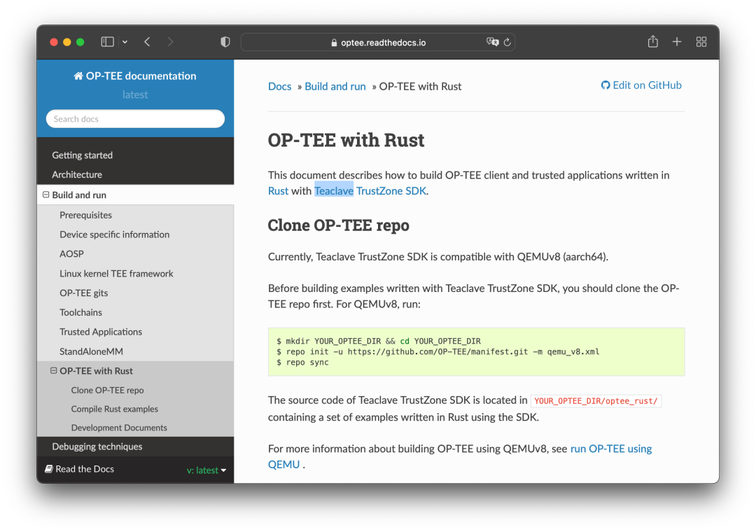Click the Edit on GitHub link
The width and height of the screenshot is (756, 532).
[x=641, y=85]
